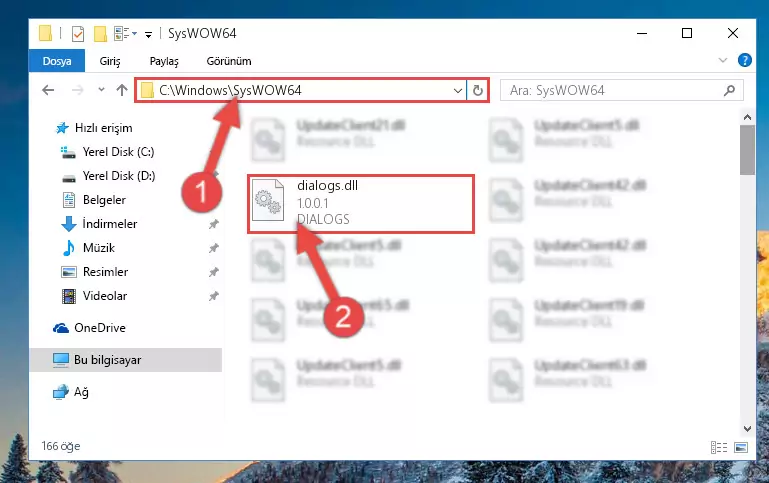
Task: Refresh the SysWOW64 folder
Action: point(478,90)
